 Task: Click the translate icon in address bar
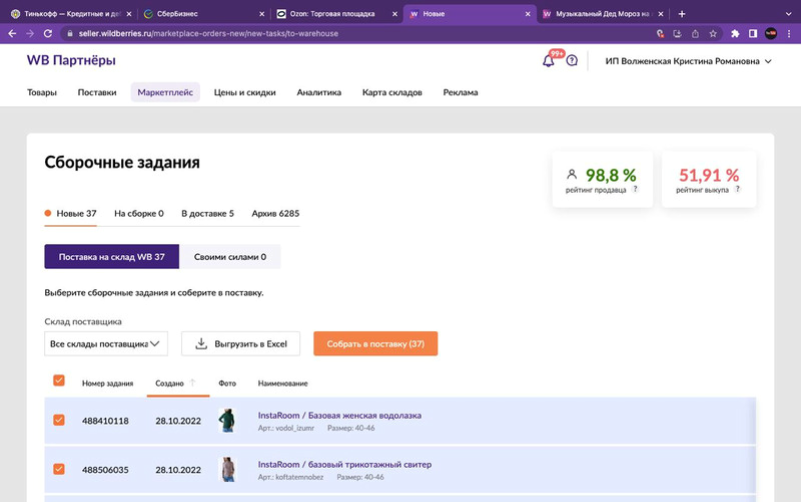[x=660, y=34]
